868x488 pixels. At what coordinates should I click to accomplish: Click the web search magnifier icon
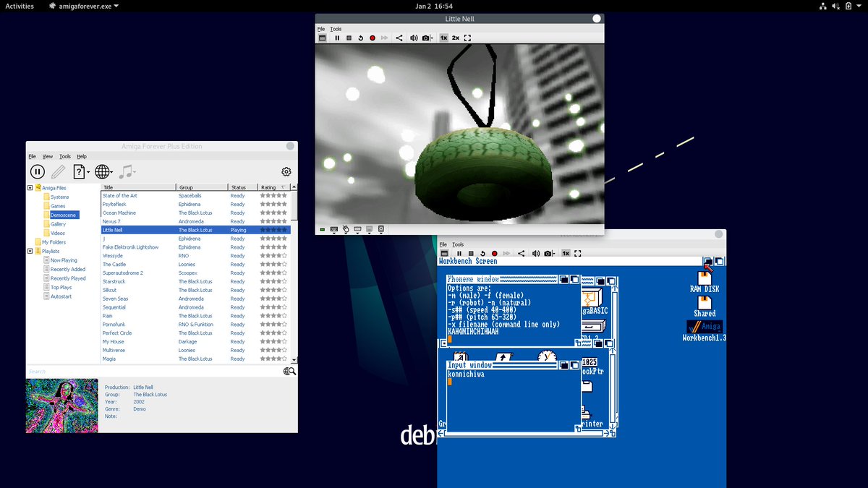pyautogui.click(x=290, y=371)
